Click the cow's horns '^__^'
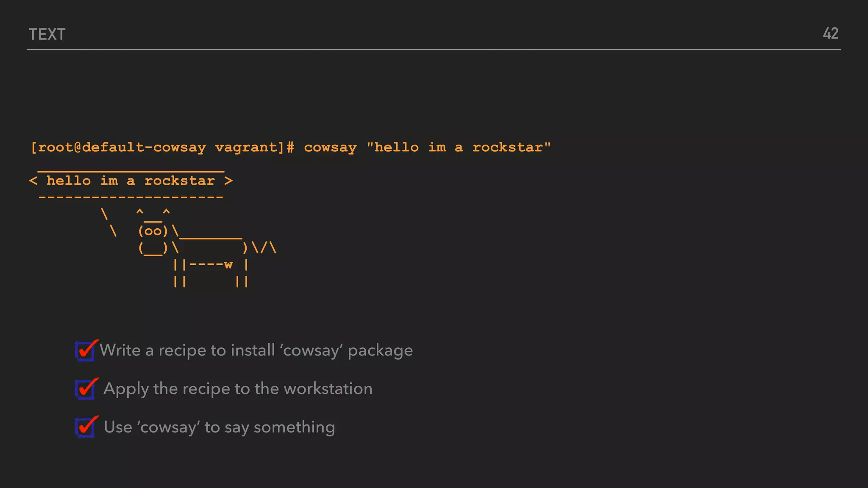 tap(153, 213)
